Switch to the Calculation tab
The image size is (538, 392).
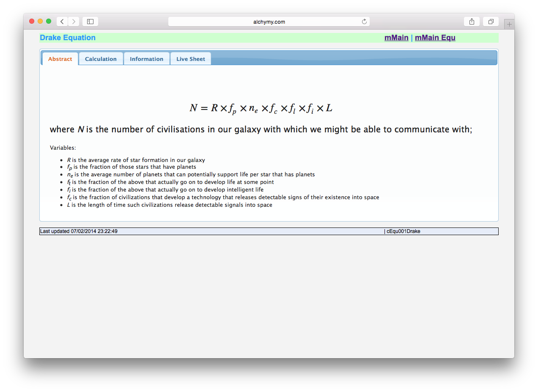click(x=101, y=58)
